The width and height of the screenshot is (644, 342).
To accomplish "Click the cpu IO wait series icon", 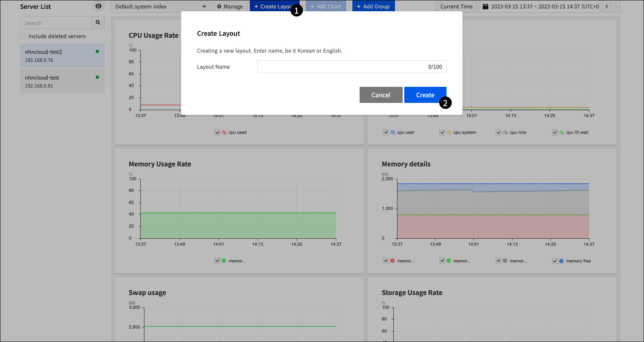I will (562, 132).
